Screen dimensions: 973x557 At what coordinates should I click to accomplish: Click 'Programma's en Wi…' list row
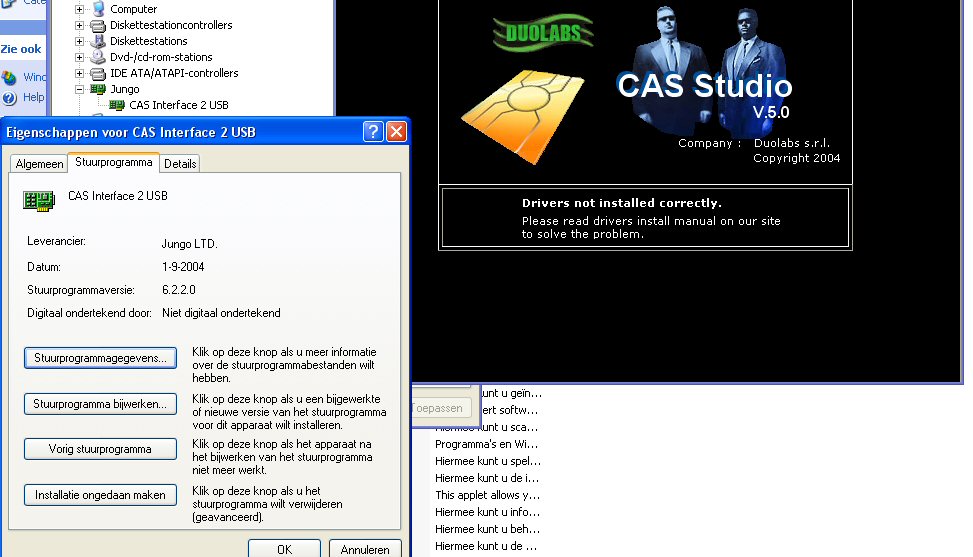point(486,444)
